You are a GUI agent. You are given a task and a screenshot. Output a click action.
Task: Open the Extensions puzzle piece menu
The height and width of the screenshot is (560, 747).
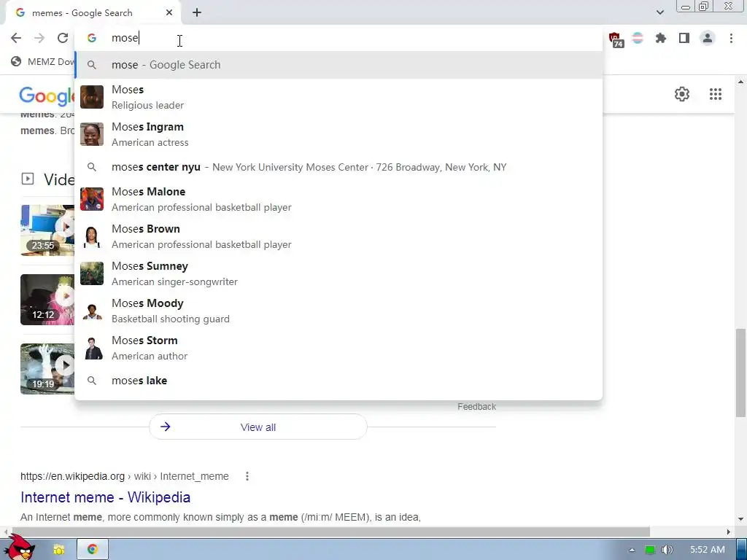click(661, 38)
